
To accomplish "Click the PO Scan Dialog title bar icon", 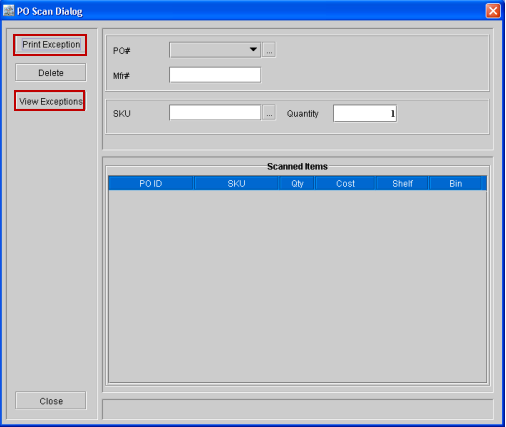I will [x=9, y=11].
